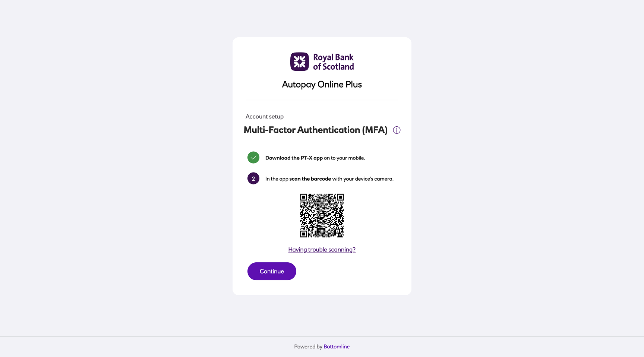The height and width of the screenshot is (357, 644).
Task: Select the Account setup label
Action: click(x=265, y=117)
